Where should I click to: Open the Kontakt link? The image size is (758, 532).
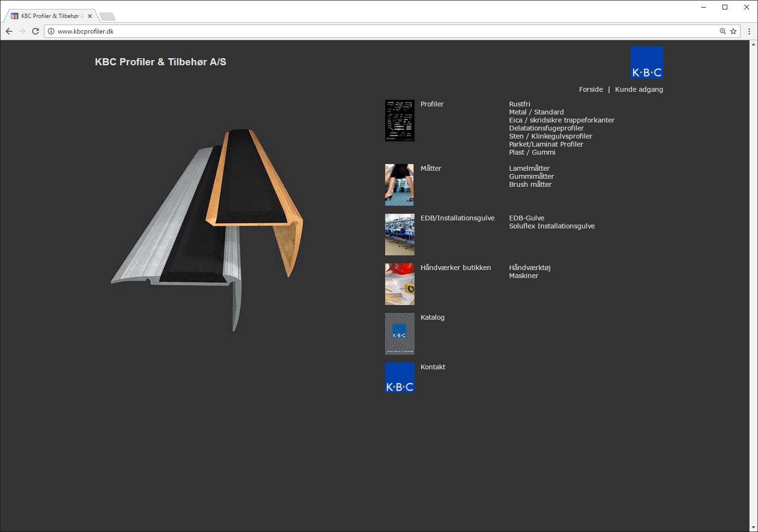click(x=433, y=367)
